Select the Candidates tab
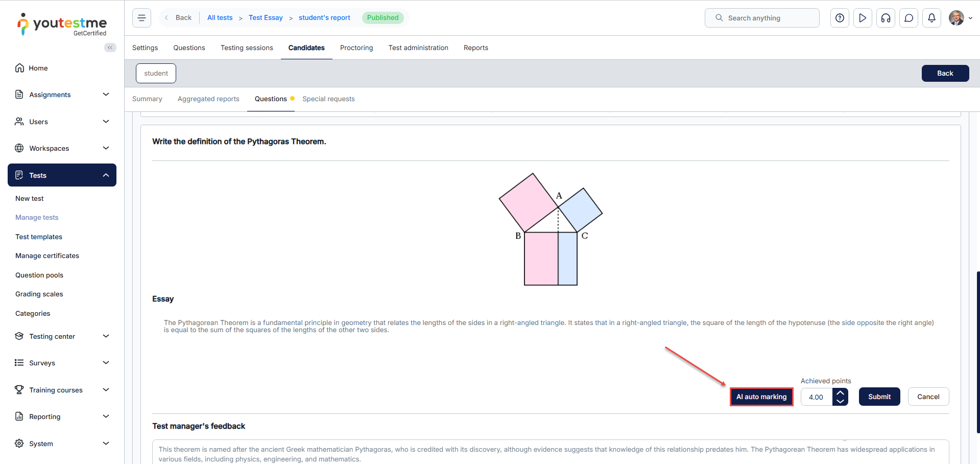980x464 pixels. point(306,48)
